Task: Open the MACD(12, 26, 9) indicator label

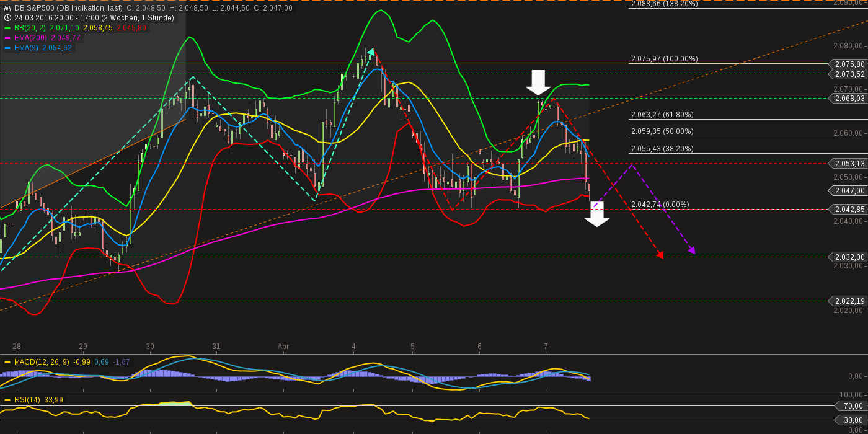Action: [x=42, y=362]
